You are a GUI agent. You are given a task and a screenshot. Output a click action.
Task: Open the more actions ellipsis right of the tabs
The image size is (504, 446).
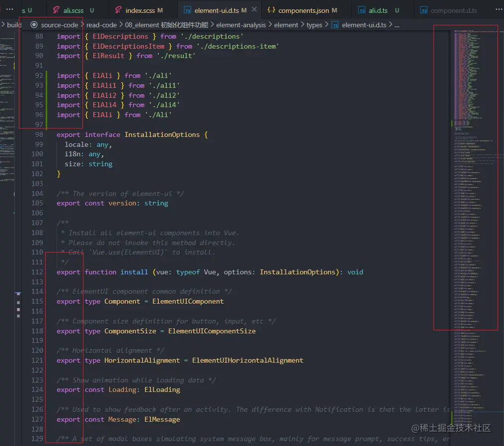[499, 9]
